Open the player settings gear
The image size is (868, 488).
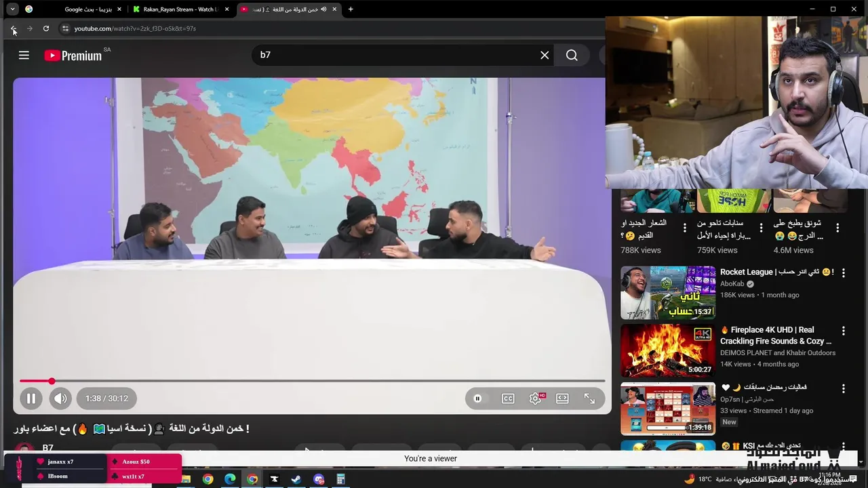[536, 399]
